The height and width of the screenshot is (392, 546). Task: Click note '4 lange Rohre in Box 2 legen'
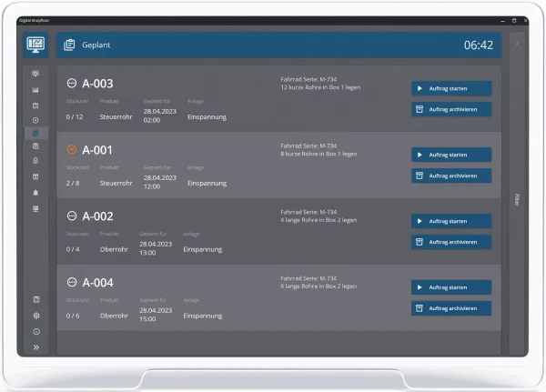318,220
